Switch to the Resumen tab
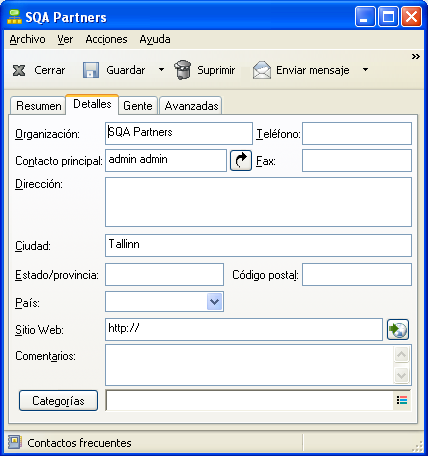Screen dimensions: 428x456 pos(38,106)
